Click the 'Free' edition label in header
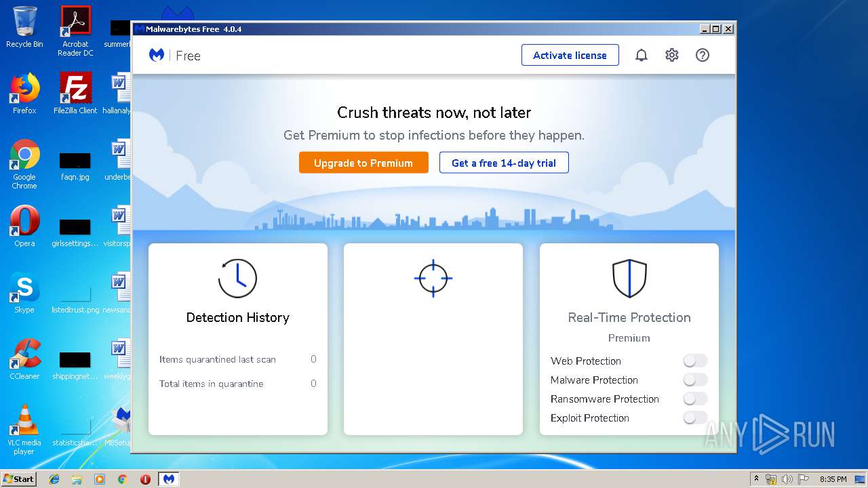868x488 pixels. tap(188, 56)
